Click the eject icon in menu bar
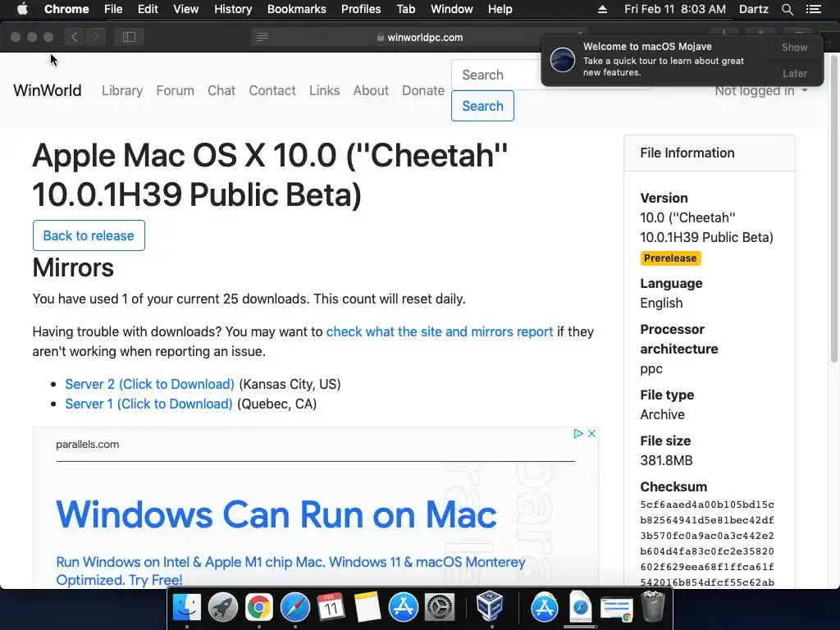Viewport: 840px width, 630px height. click(603, 9)
